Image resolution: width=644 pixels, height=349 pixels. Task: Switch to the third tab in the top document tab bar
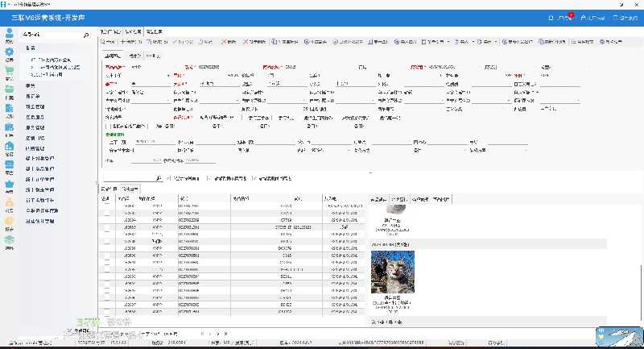tap(155, 30)
